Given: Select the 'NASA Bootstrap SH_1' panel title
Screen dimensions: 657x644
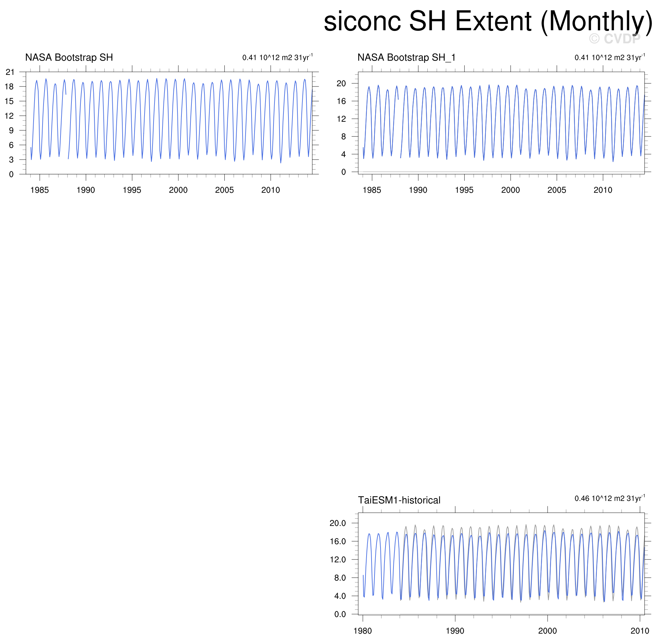Looking at the screenshot, I should [x=406, y=58].
